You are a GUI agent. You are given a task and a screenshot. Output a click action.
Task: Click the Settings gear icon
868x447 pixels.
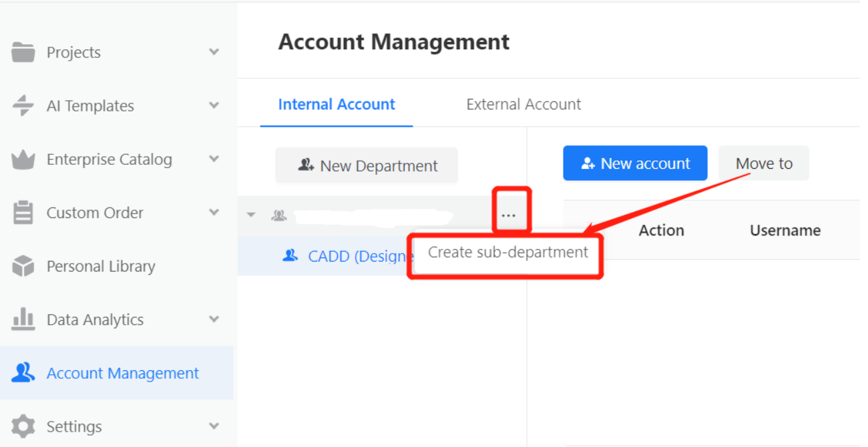click(23, 426)
